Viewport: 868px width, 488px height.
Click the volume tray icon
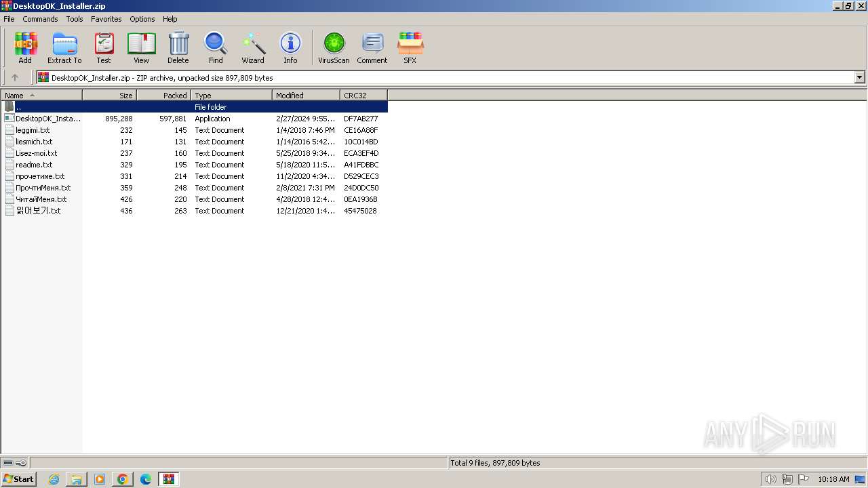click(770, 479)
